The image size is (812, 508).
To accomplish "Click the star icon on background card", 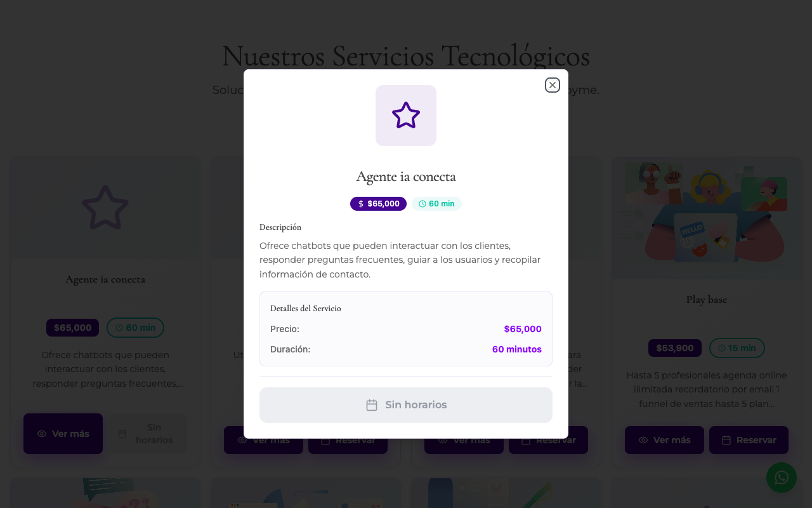I will coord(105,208).
